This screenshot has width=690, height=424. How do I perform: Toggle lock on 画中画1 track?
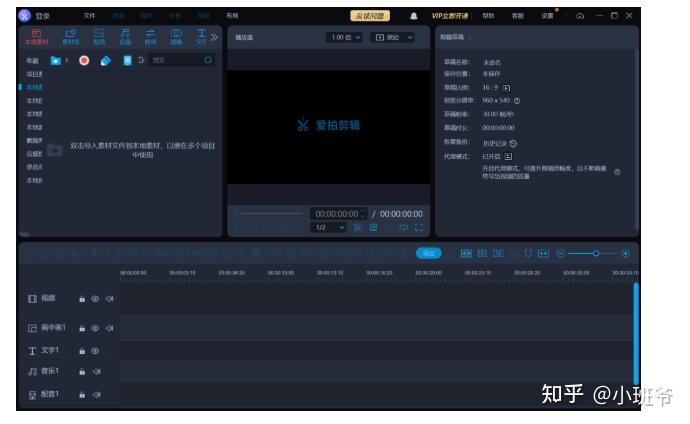tap(82, 328)
